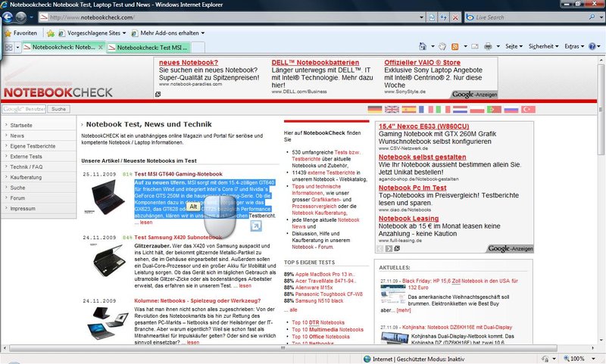
Task: Open the Favoriten star button
Action: click(20, 33)
